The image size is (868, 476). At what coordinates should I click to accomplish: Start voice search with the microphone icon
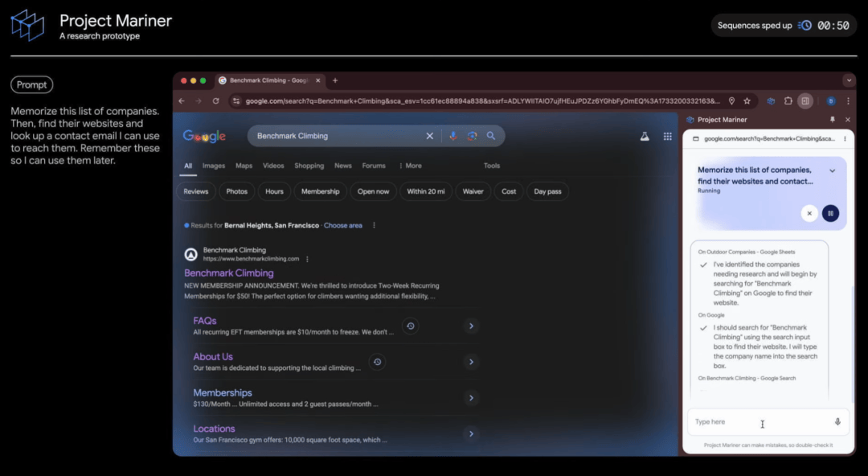[x=452, y=136]
